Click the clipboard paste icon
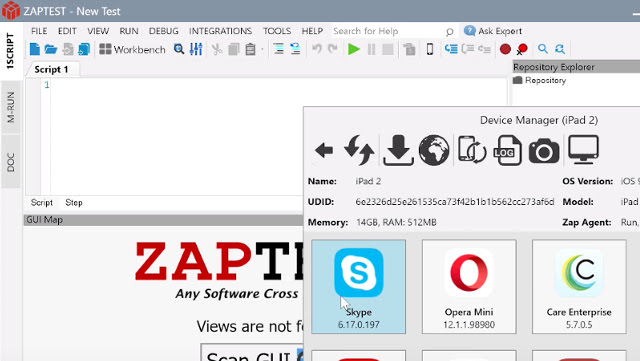 tap(250, 49)
